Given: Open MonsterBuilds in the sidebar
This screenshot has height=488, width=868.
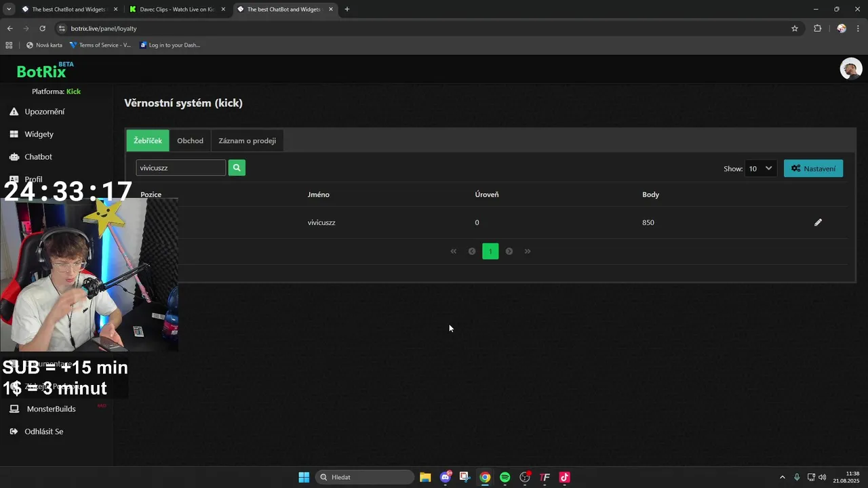Looking at the screenshot, I should 51,409.
